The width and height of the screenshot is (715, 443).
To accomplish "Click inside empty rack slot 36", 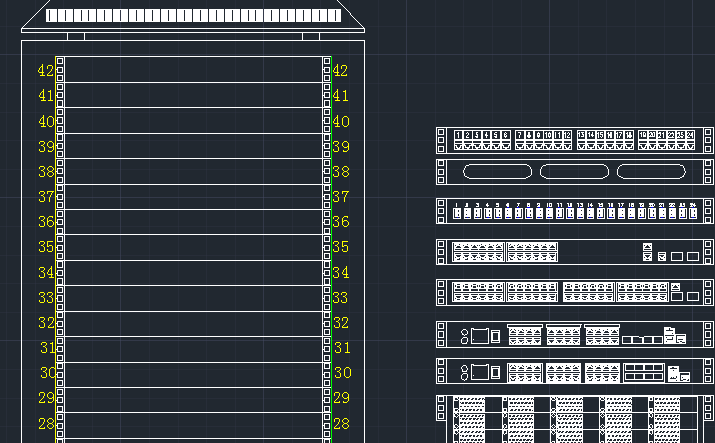I will [x=193, y=222].
